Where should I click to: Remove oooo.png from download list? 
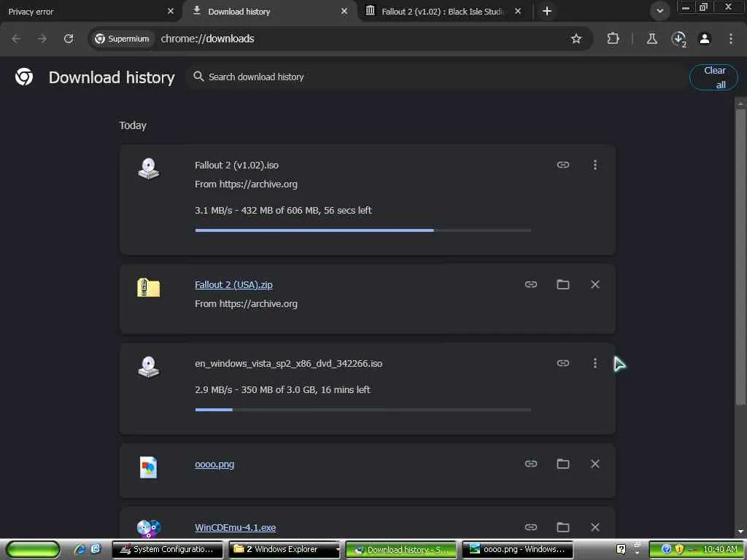tap(595, 464)
